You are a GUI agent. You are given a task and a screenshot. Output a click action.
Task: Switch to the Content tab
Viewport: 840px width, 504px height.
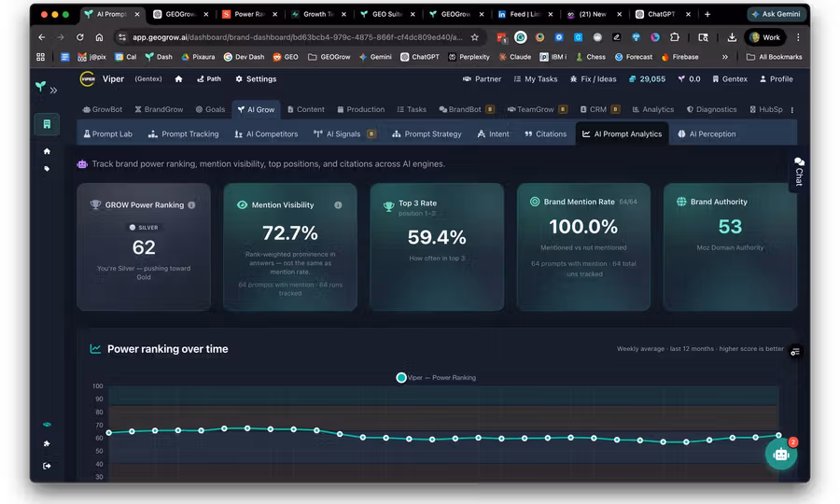coord(306,109)
